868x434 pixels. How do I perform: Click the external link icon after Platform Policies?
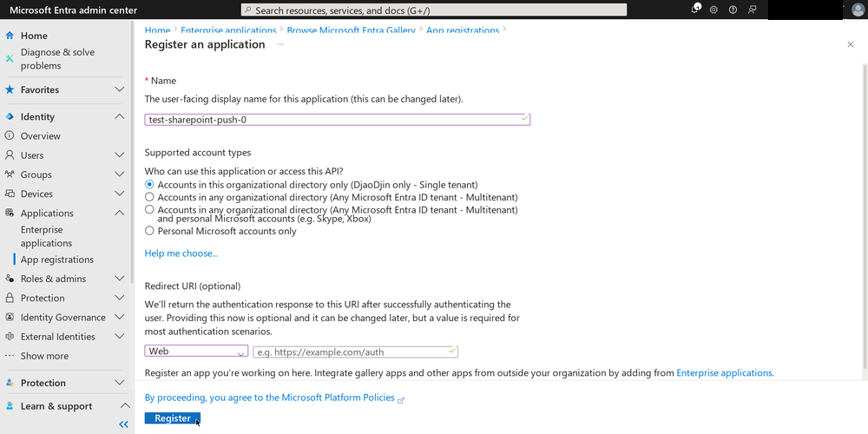[401, 399]
